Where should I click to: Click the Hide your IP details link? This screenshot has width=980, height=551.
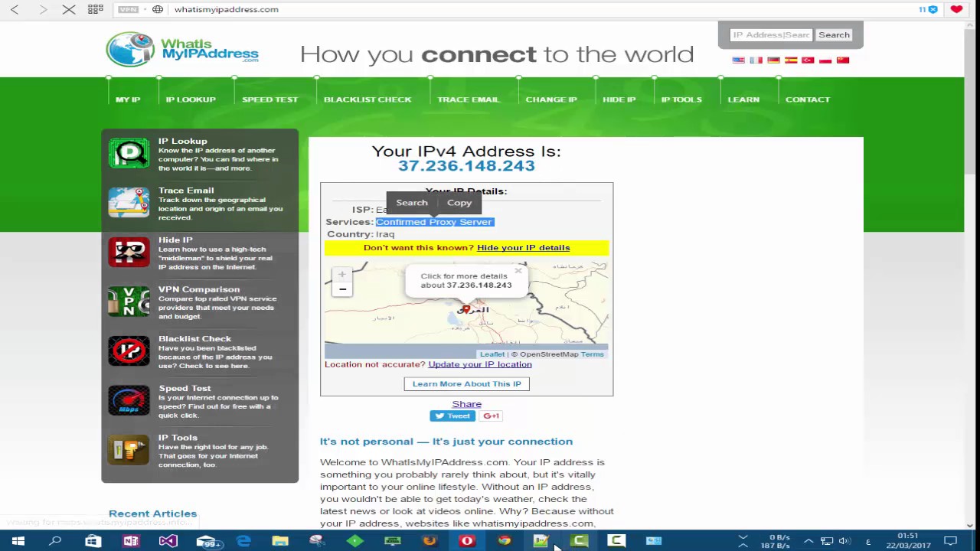point(524,248)
